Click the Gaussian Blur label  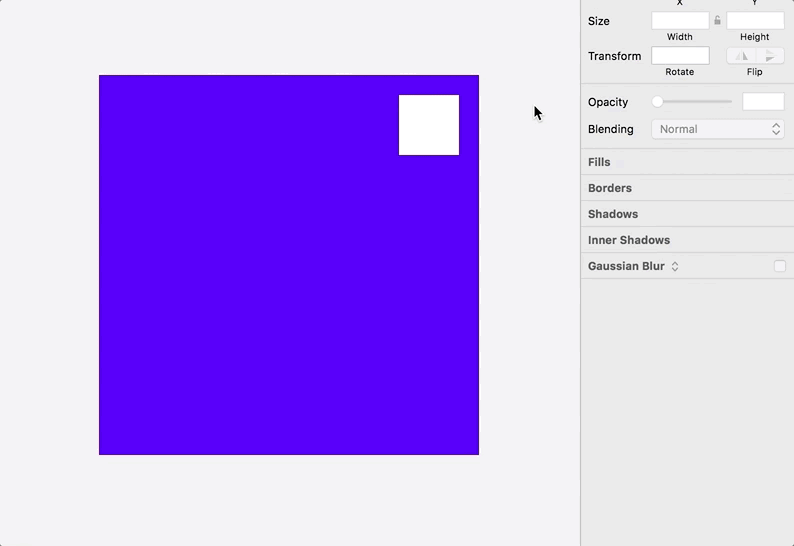pyautogui.click(x=626, y=266)
